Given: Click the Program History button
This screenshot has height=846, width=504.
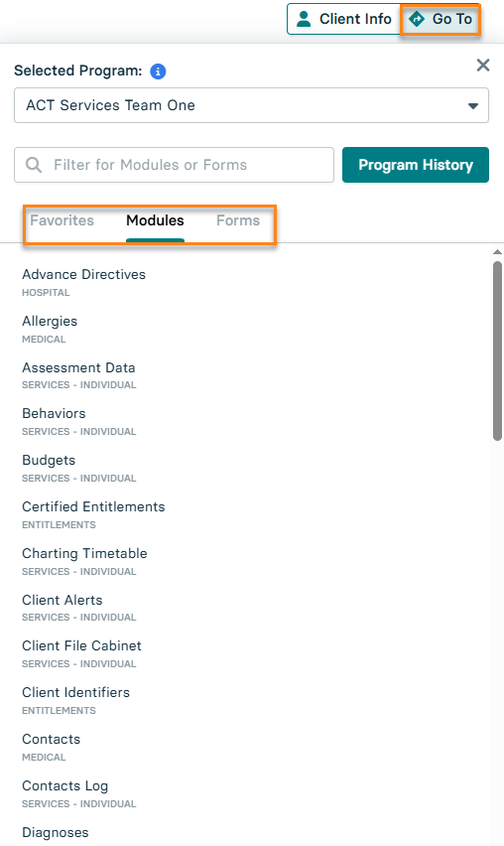Looking at the screenshot, I should [x=416, y=165].
